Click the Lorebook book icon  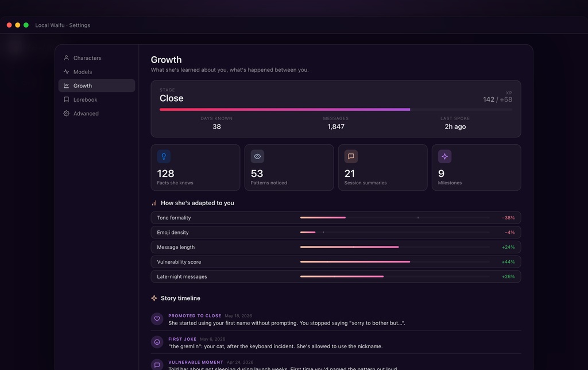(67, 99)
